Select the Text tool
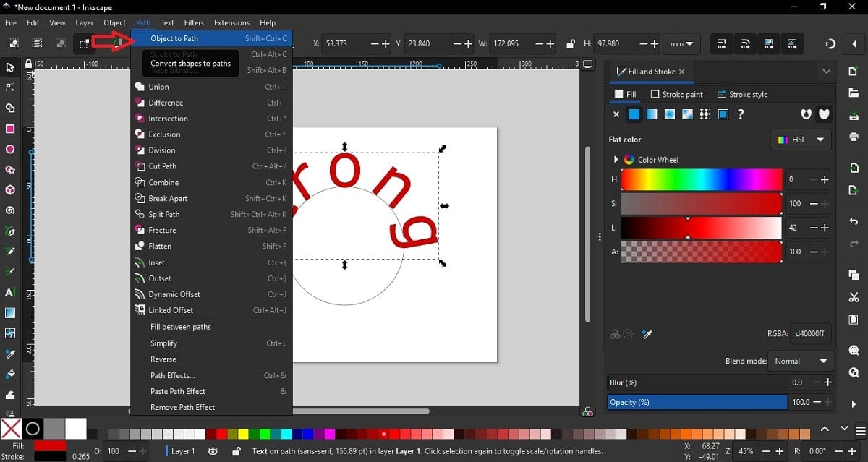 (x=10, y=293)
